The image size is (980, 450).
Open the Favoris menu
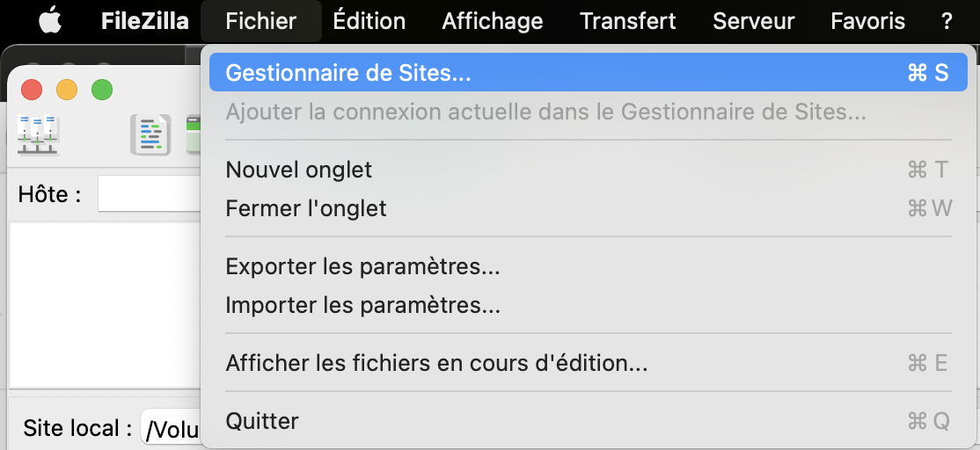coord(867,21)
